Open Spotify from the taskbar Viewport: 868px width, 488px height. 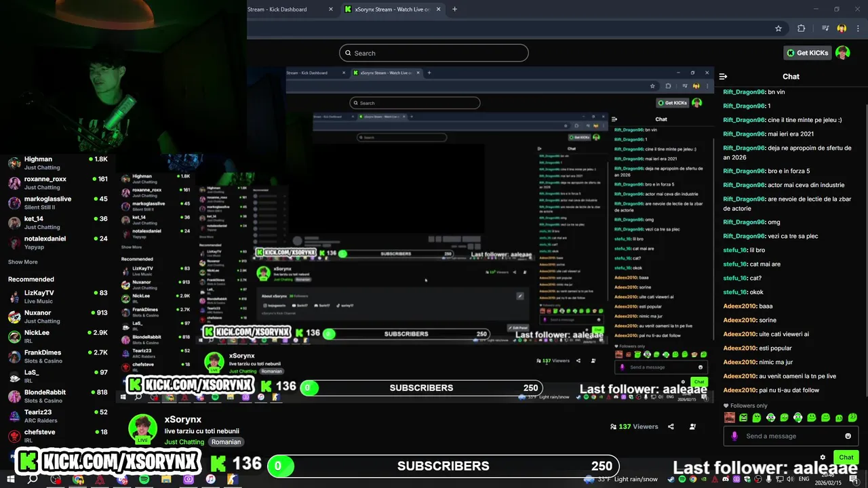(x=144, y=479)
